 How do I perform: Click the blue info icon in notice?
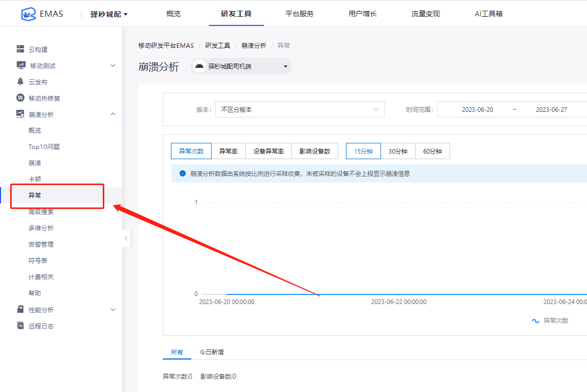click(182, 173)
